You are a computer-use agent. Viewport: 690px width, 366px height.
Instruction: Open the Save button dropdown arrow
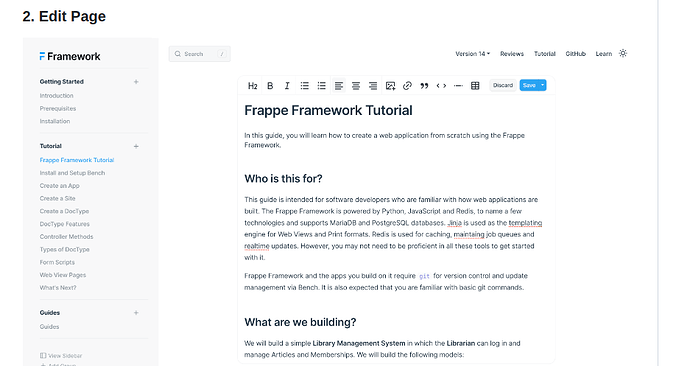(543, 85)
